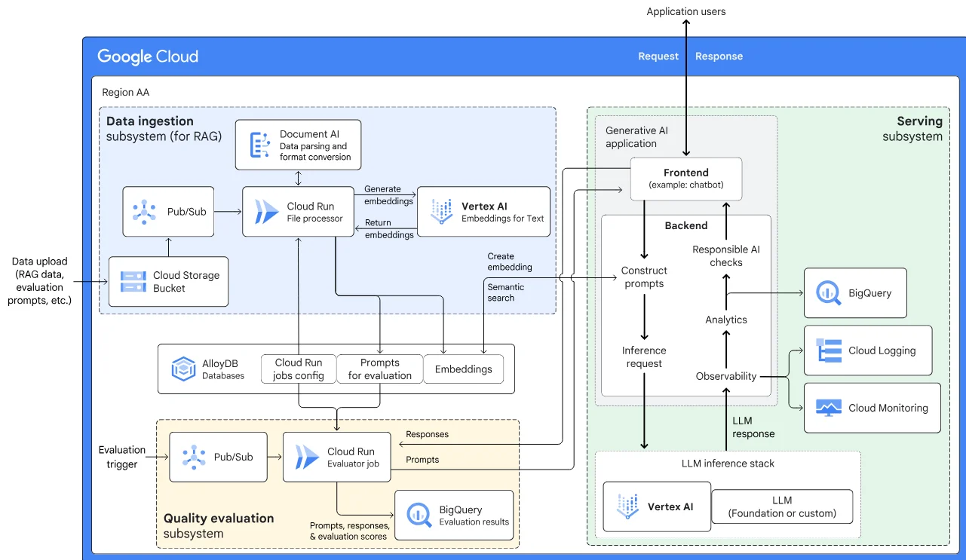Click the LLM (Foundation or custom) box
Viewport: 966px width, 560px height.
coord(782,506)
